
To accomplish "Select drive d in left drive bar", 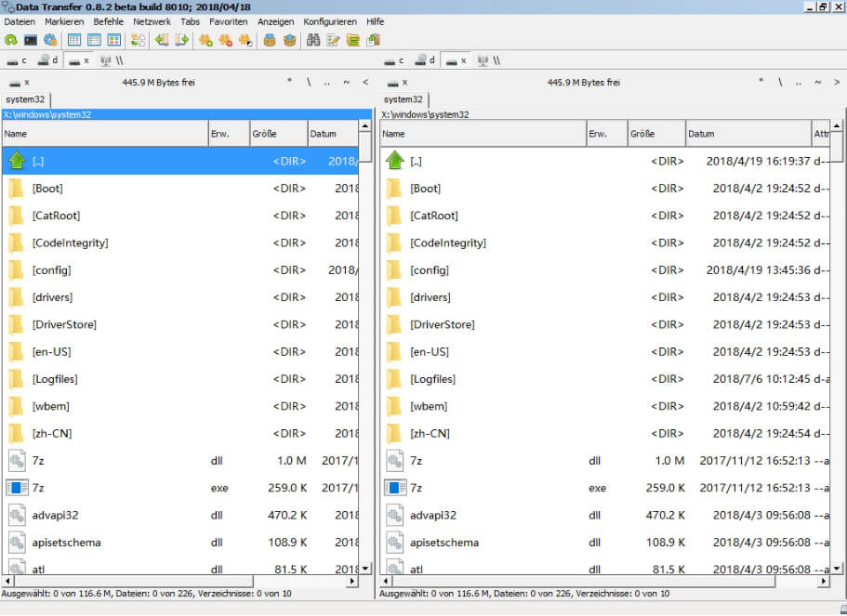I will [x=48, y=60].
